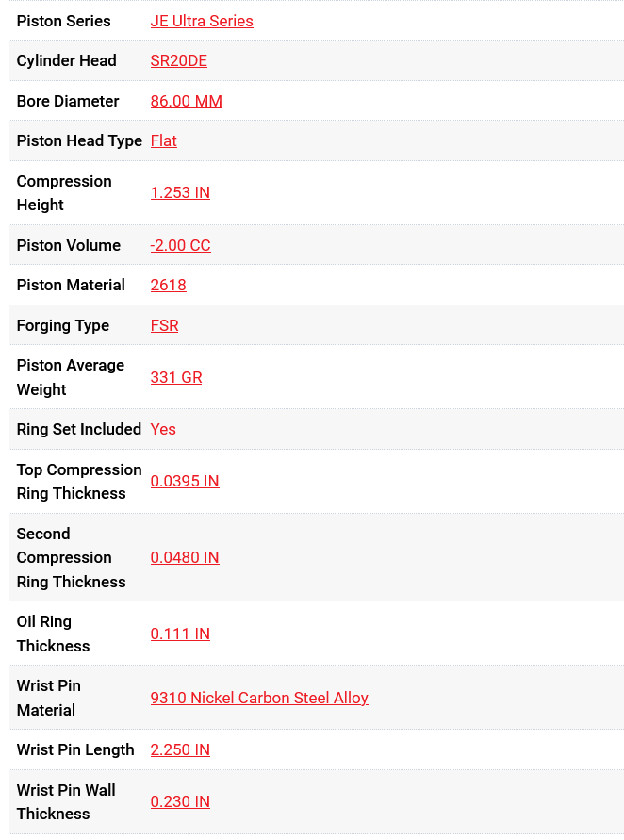Click the Flat piston head type link
Image resolution: width=624 pixels, height=840 pixels.
pyautogui.click(x=164, y=140)
